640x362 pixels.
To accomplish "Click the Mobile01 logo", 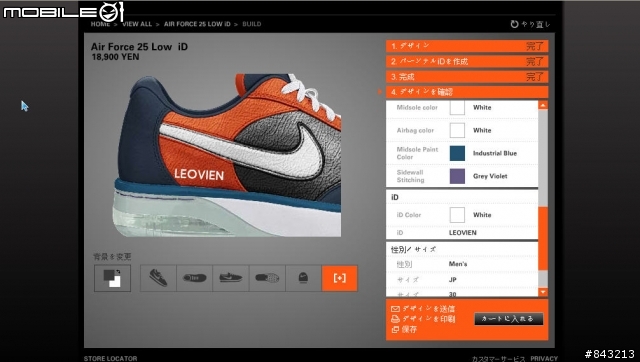I will tap(63, 11).
